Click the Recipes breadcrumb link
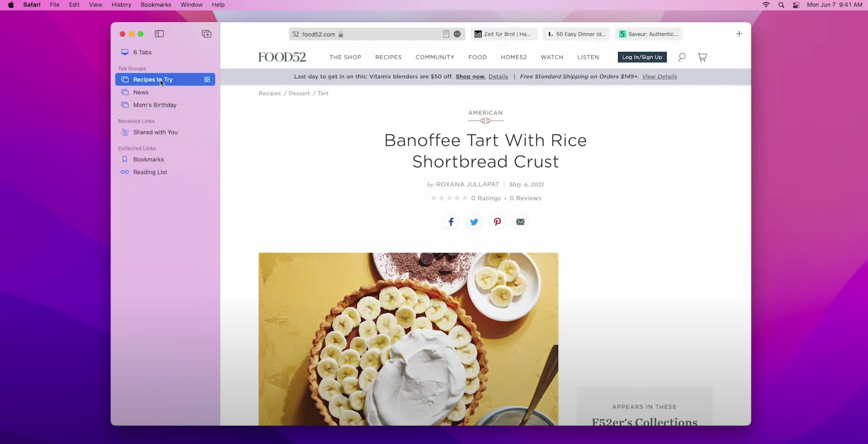 (x=270, y=93)
